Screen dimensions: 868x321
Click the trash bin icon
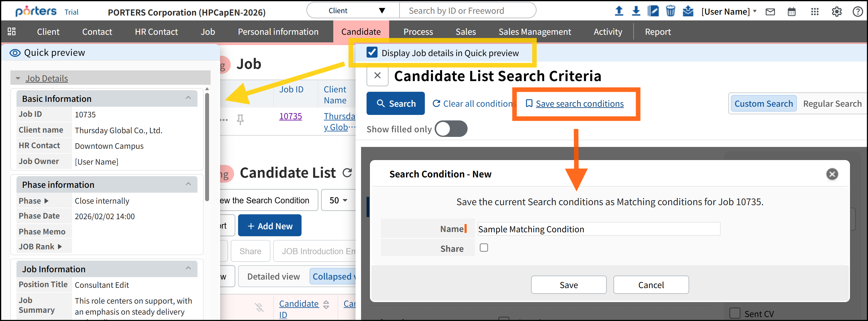[x=670, y=11]
